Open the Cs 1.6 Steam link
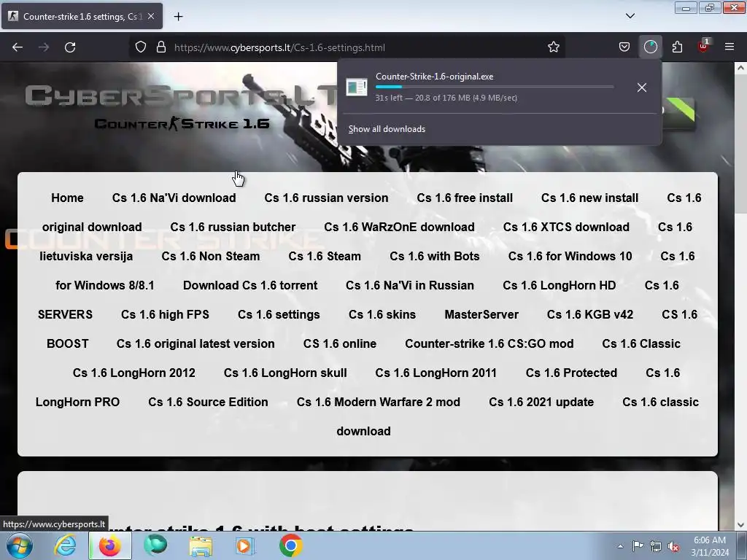Screen dimensions: 747x560 coord(325,256)
